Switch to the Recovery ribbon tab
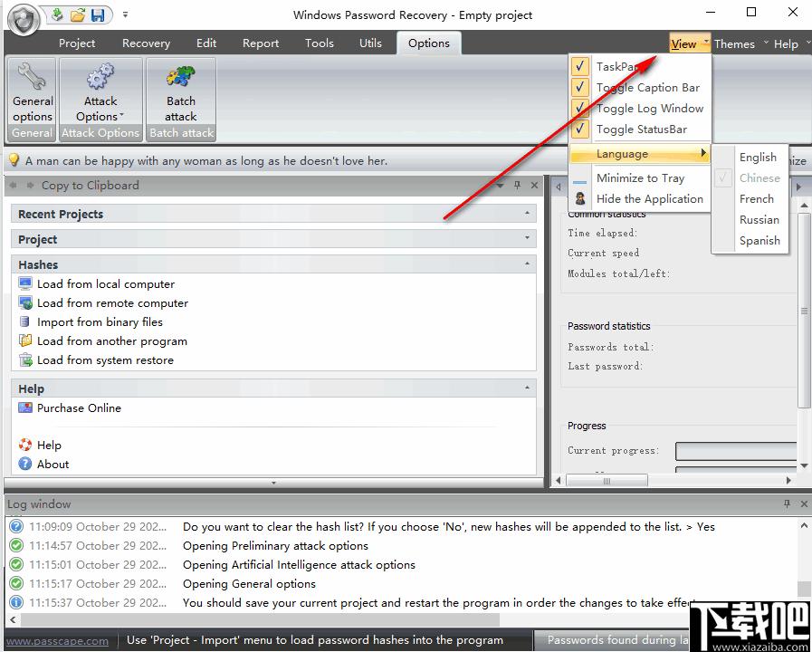The image size is (812, 652). (x=146, y=43)
